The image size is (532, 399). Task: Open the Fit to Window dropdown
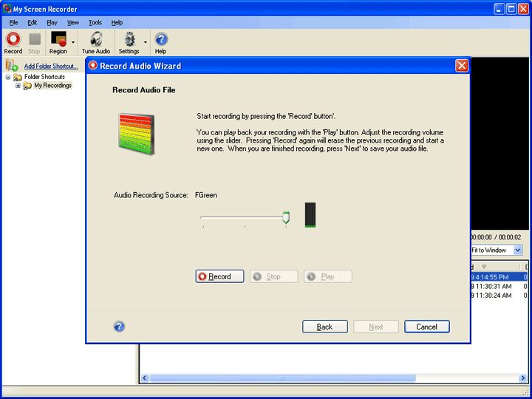pos(517,250)
